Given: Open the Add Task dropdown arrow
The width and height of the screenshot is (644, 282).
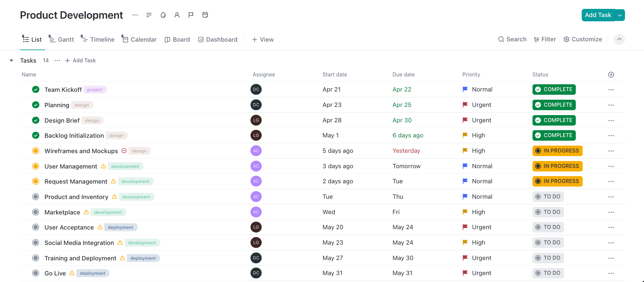Looking at the screenshot, I should pyautogui.click(x=620, y=15).
